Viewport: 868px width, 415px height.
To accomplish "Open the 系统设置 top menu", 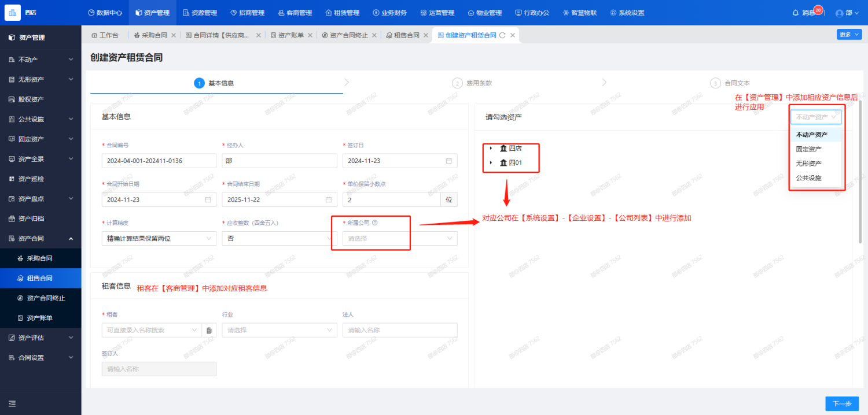I will (x=627, y=13).
